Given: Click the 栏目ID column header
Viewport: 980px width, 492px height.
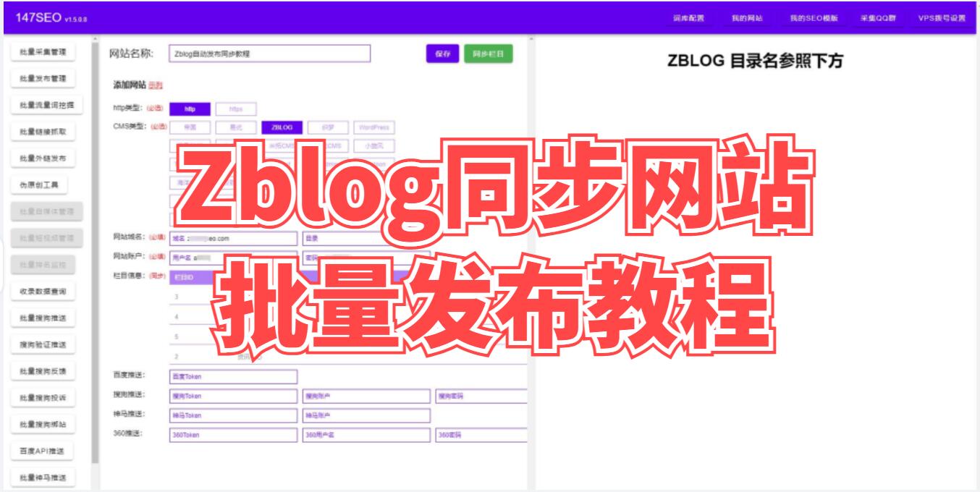Looking at the screenshot, I should [184, 277].
